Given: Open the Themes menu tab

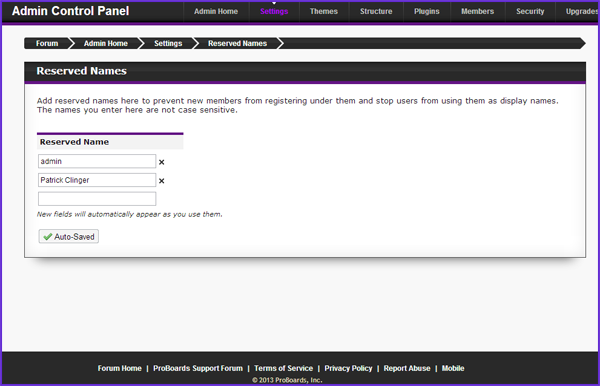Looking at the screenshot, I should 324,11.
